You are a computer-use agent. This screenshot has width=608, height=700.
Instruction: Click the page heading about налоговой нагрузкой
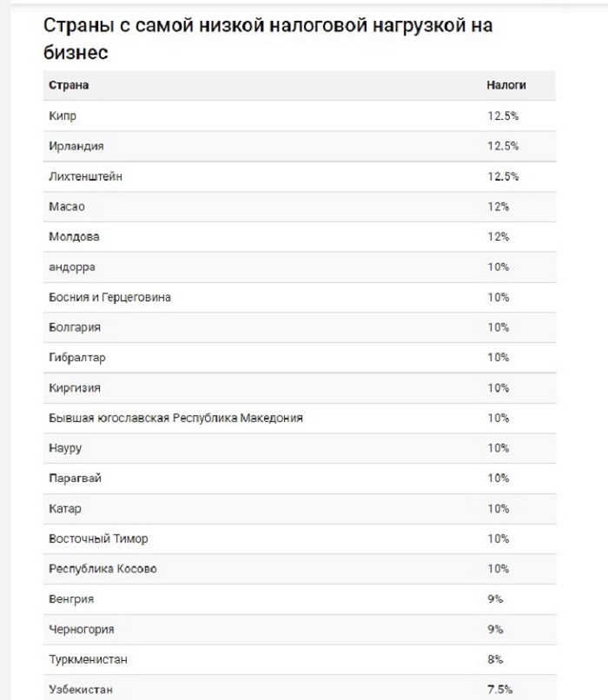point(268,38)
